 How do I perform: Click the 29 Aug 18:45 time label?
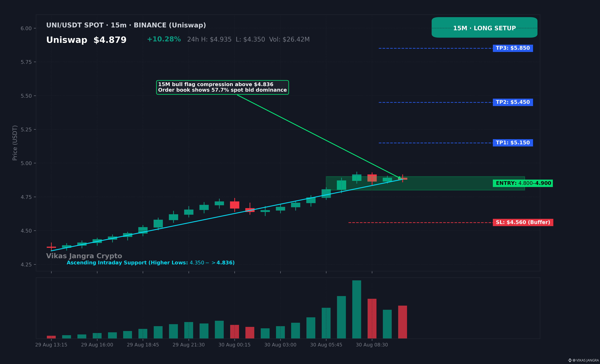143,345
